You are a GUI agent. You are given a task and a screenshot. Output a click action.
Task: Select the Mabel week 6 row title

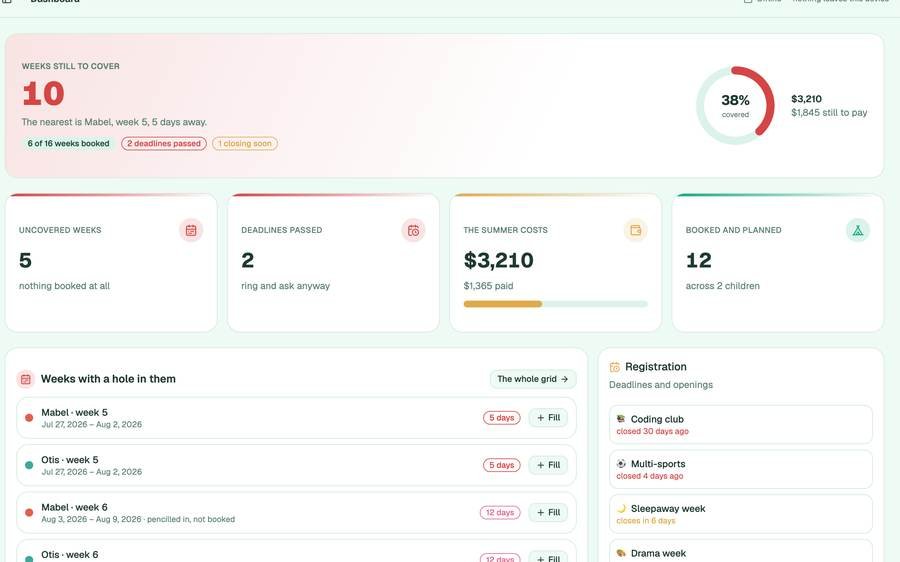(74, 507)
